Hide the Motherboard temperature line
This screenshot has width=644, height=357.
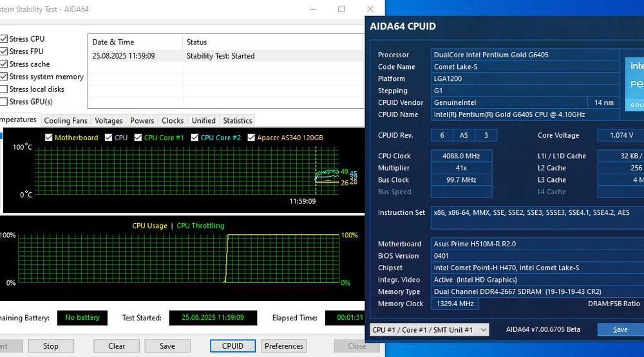49,138
